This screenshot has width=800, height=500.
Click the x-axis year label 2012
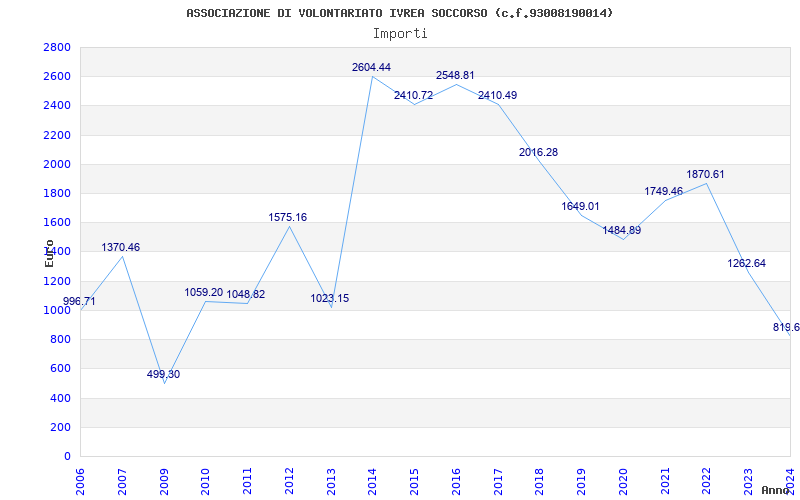click(289, 481)
